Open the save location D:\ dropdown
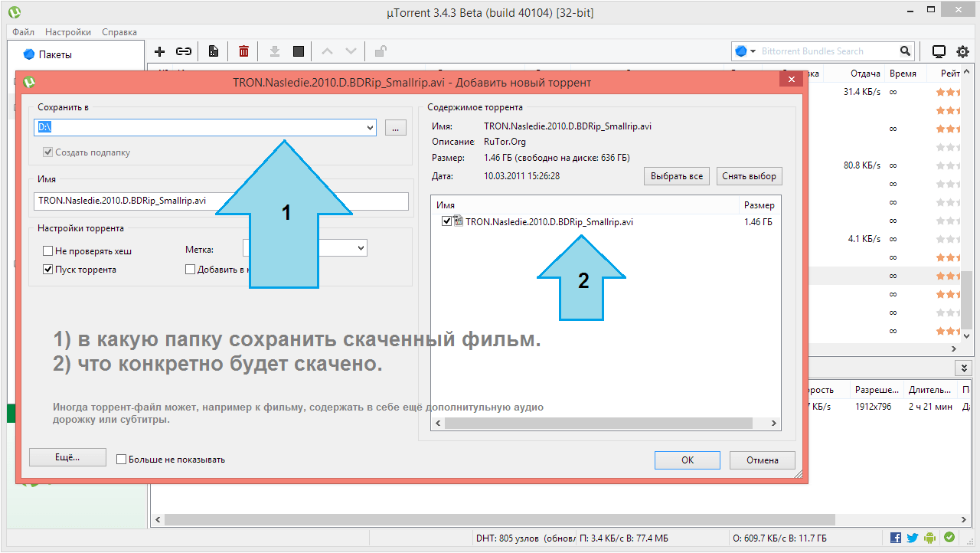 click(x=370, y=128)
